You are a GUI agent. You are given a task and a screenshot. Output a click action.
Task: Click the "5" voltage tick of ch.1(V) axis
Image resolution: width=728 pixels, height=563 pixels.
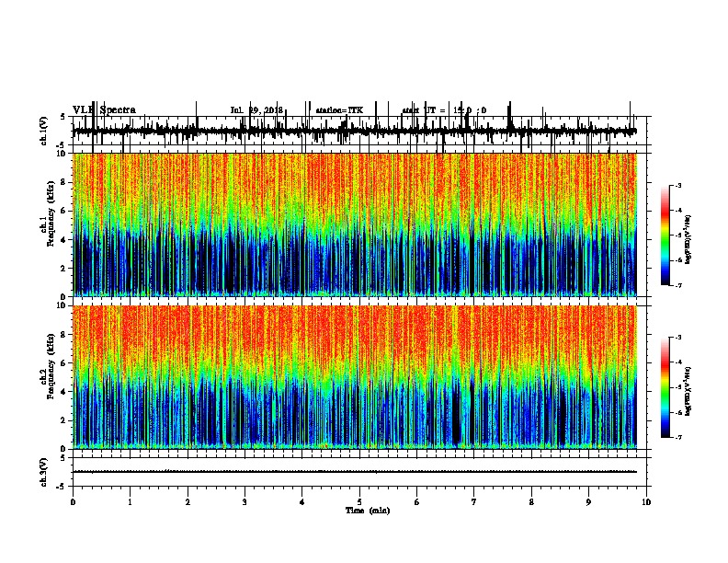[63, 117]
